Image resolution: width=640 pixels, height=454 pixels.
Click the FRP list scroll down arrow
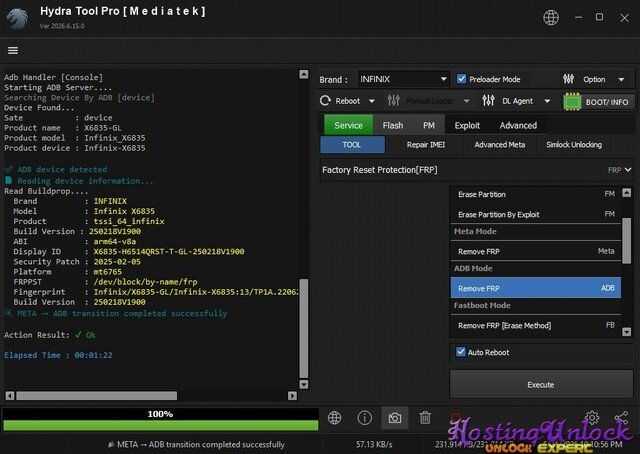pos(627,332)
